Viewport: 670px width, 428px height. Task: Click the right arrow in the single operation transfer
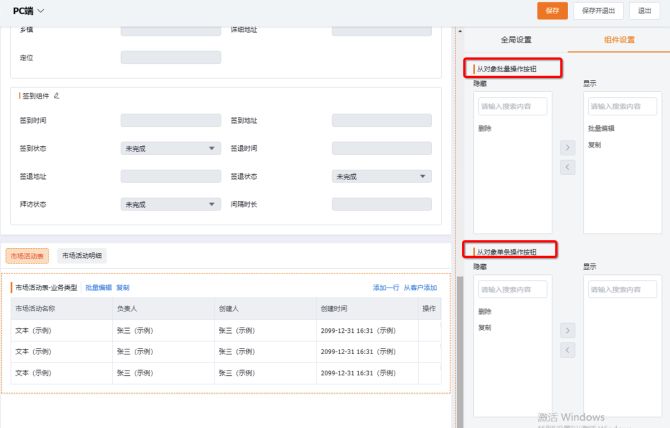tap(568, 330)
